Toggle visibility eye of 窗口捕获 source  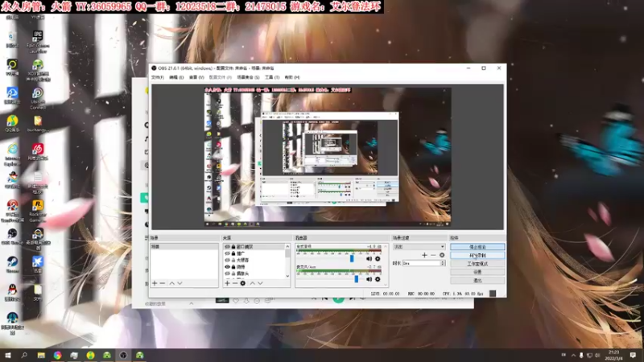click(x=227, y=247)
